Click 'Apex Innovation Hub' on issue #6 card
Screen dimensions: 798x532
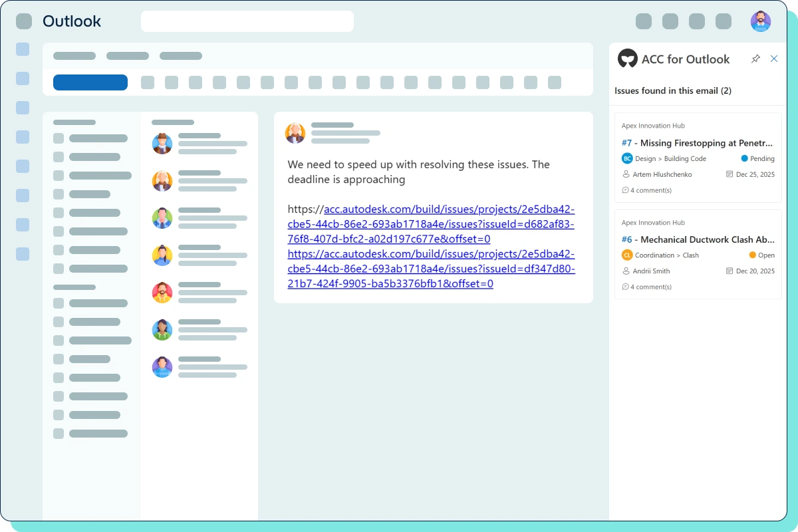653,223
